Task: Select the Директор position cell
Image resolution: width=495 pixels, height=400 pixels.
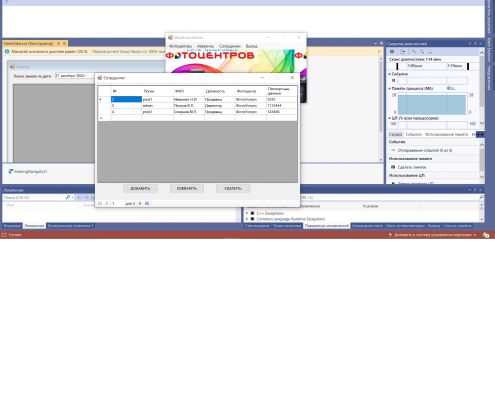Action: click(x=219, y=105)
